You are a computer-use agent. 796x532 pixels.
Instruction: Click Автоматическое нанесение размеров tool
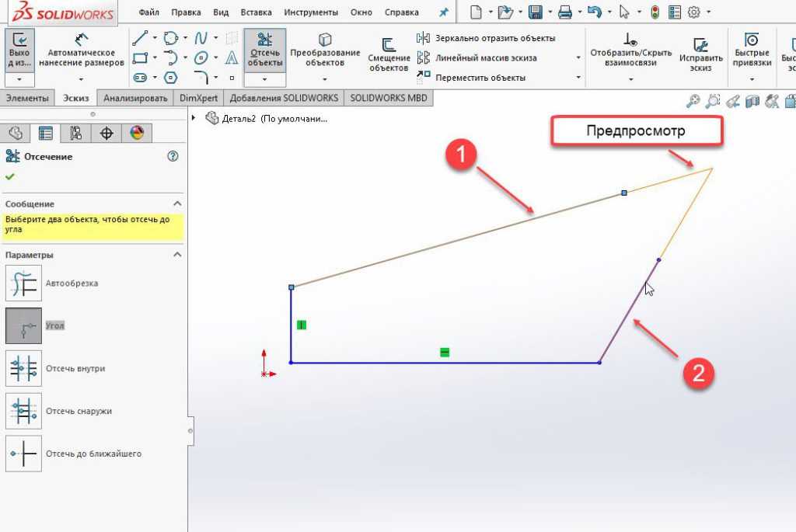coord(81,50)
